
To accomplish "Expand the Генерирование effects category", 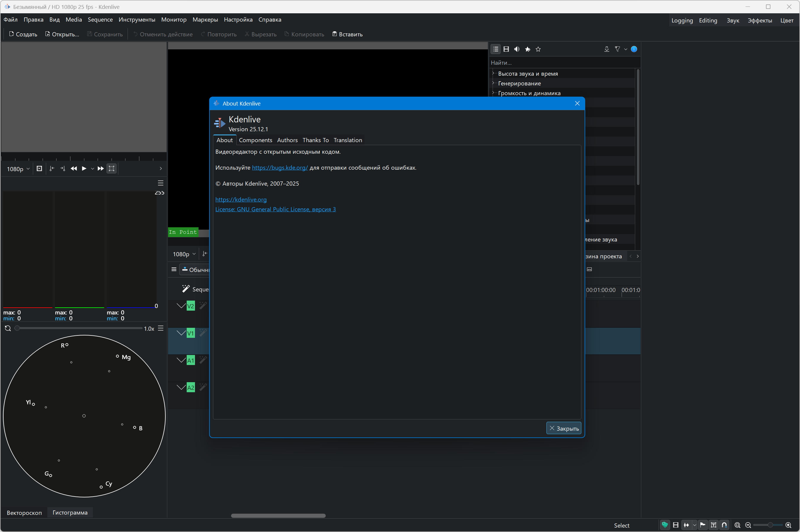I will 493,83.
